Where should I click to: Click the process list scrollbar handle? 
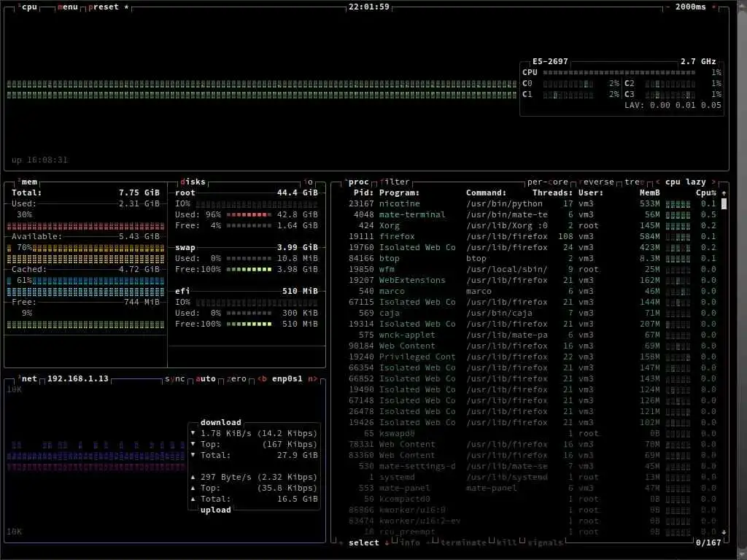point(724,204)
